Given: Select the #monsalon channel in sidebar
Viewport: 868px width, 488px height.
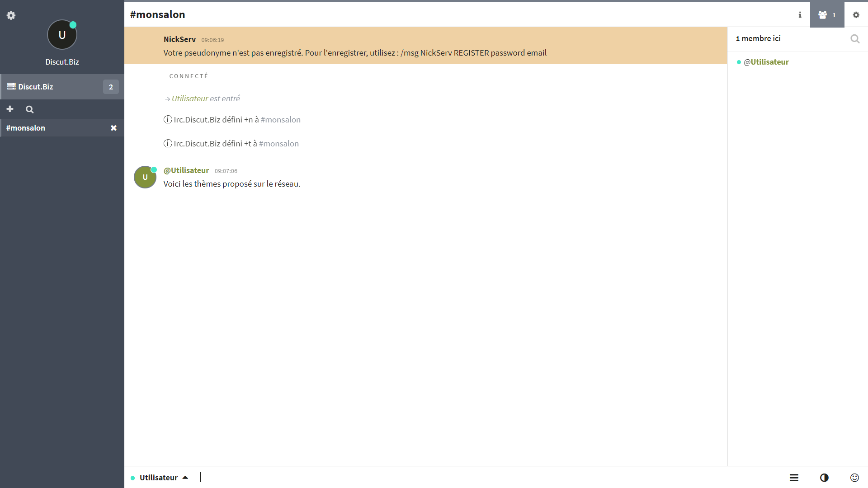Looking at the screenshot, I should [x=26, y=128].
